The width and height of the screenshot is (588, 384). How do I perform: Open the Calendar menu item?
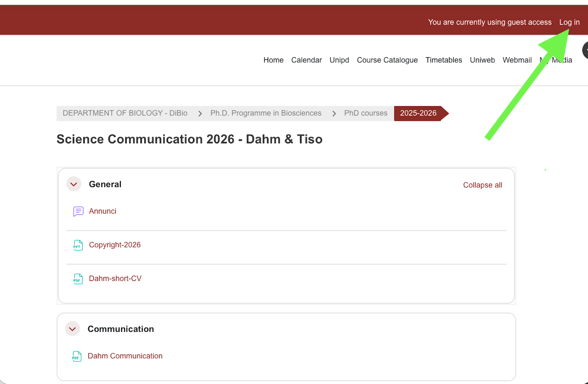[x=306, y=60]
